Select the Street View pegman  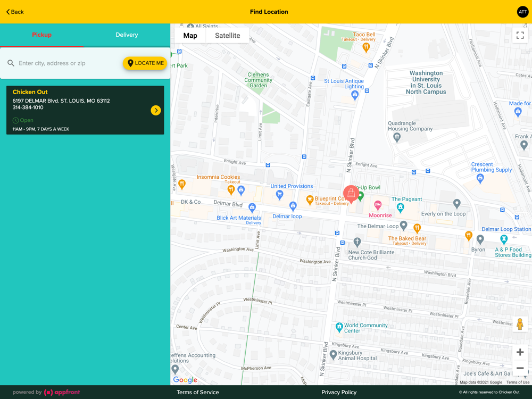[x=520, y=325]
